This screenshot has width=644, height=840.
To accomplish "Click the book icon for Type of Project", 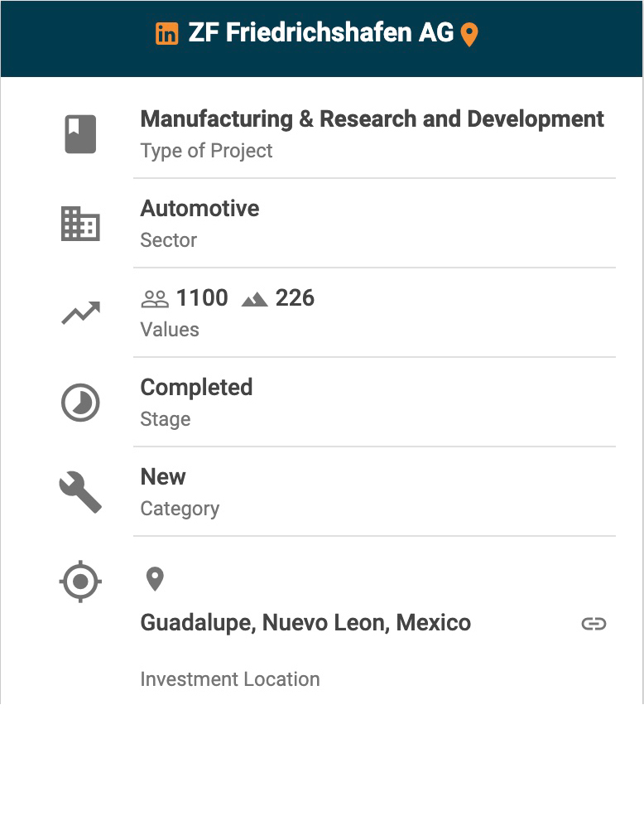I will tap(80, 134).
